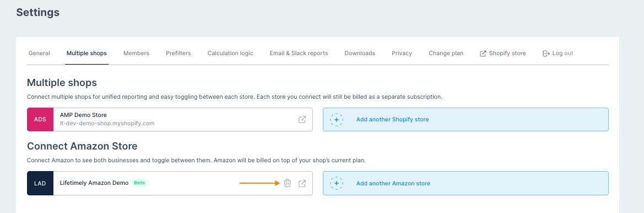Screen dimensions: 644x213
Task: Open the Privacy tab
Action: (x=402, y=54)
